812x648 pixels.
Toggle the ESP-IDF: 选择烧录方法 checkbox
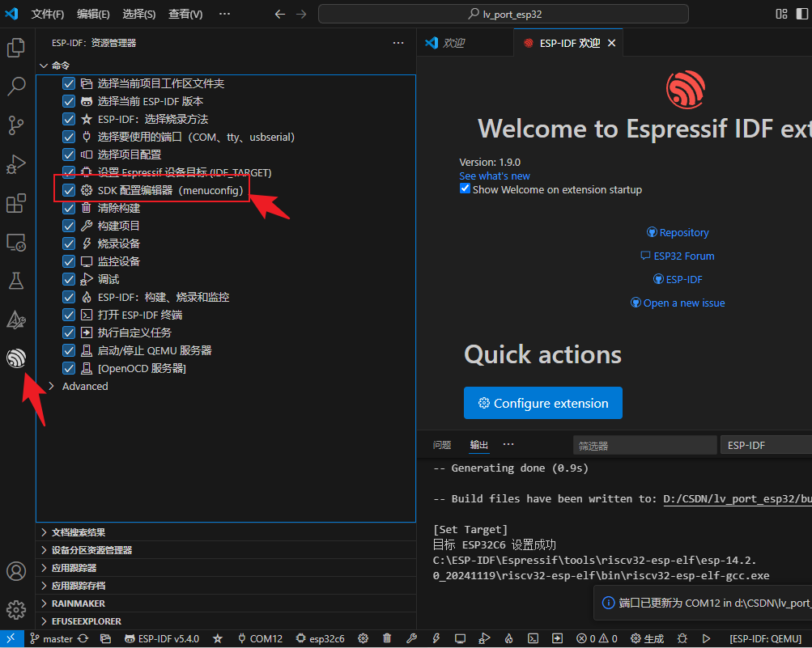pyautogui.click(x=68, y=119)
